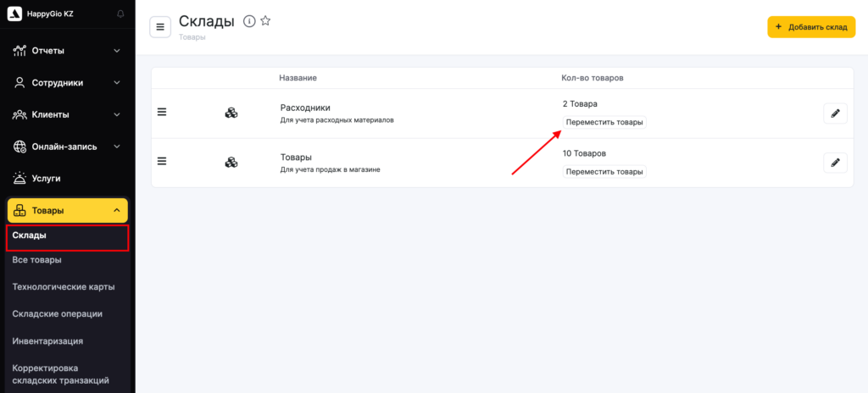This screenshot has width=868, height=393.
Task: Click the drag handle of Товары row
Action: pos(163,161)
